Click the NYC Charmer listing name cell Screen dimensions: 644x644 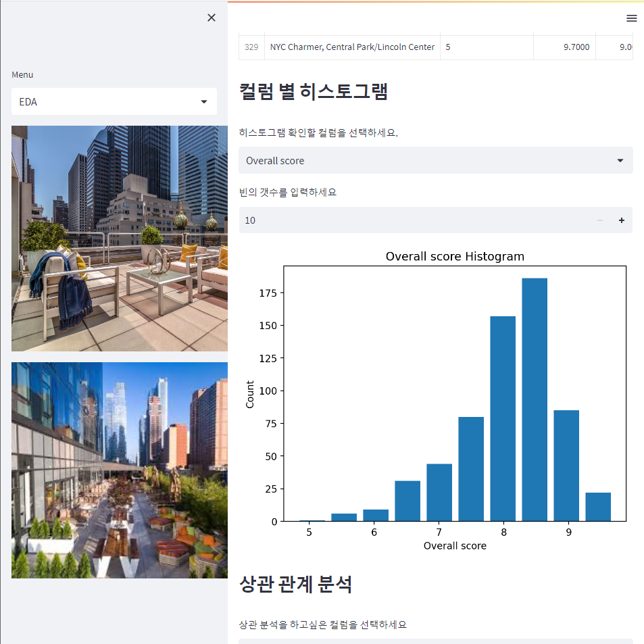pos(352,47)
